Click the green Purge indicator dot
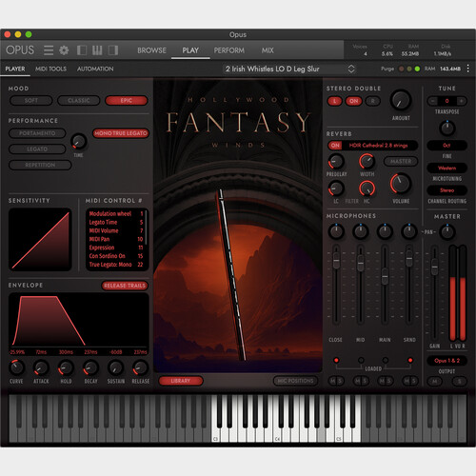The image size is (476, 476). [417, 69]
